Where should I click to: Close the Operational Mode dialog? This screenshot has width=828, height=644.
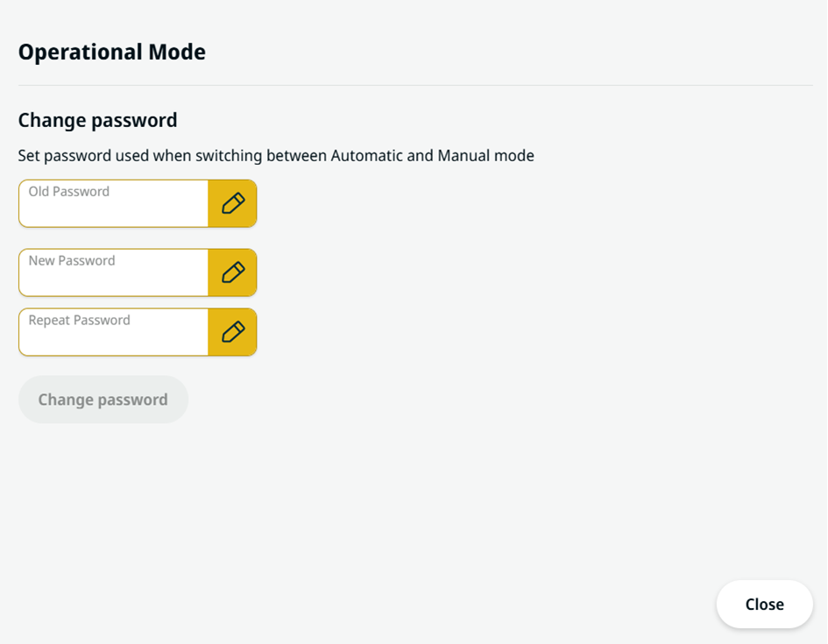pyautogui.click(x=764, y=605)
